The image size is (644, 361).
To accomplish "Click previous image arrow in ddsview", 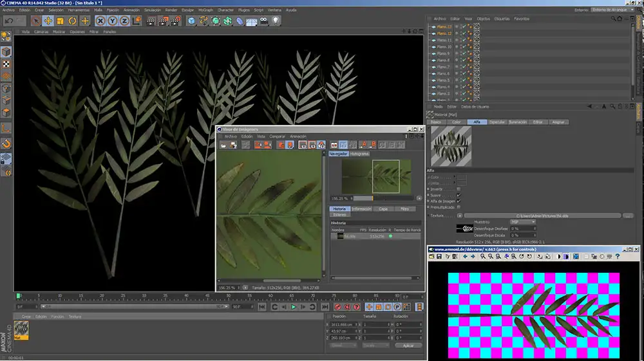I will (x=466, y=256).
